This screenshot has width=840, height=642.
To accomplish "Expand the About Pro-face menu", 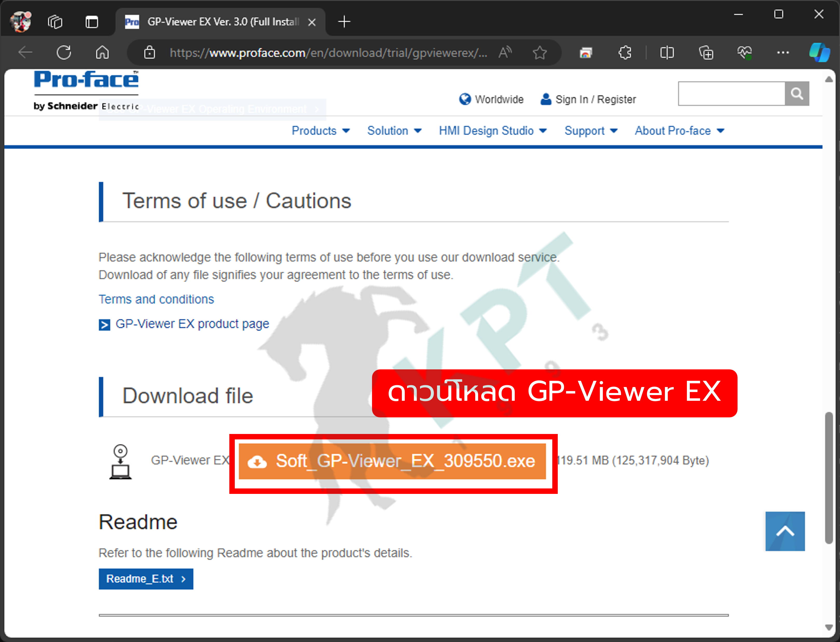I will point(680,131).
